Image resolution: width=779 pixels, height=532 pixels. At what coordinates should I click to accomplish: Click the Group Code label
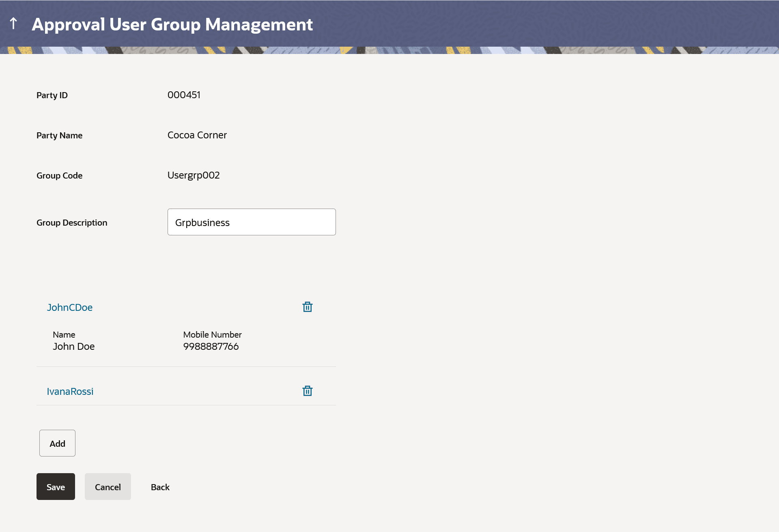coord(59,176)
